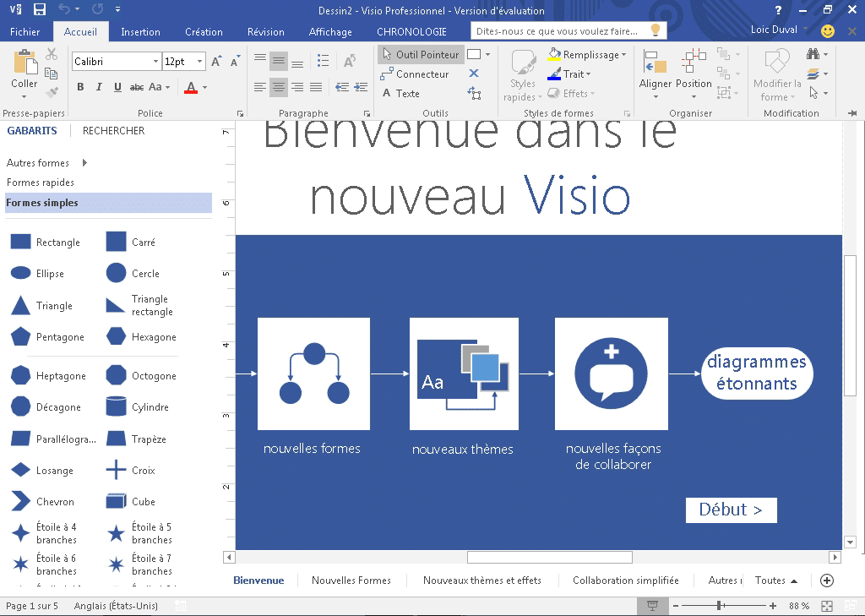This screenshot has width=865, height=616.
Task: Click the text rotation icon
Action: [x=350, y=61]
